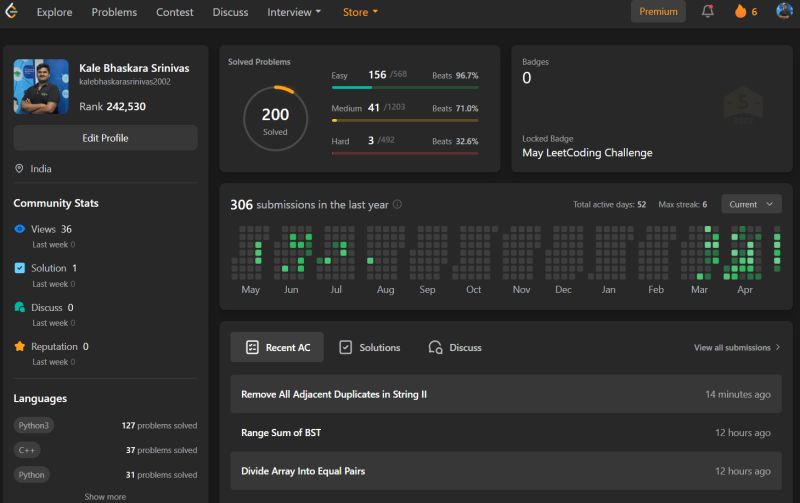800x503 pixels.
Task: Click the 14 minutes ago timestamp
Action: pos(738,394)
